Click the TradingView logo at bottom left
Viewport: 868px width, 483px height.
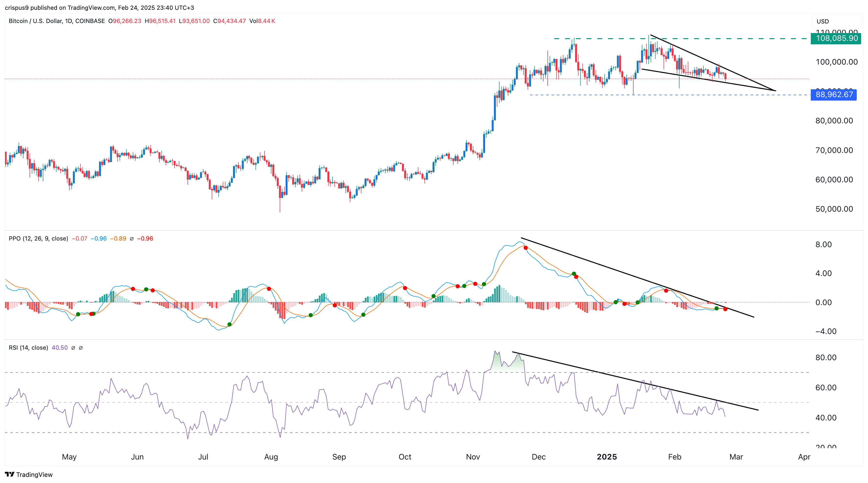pos(29,474)
